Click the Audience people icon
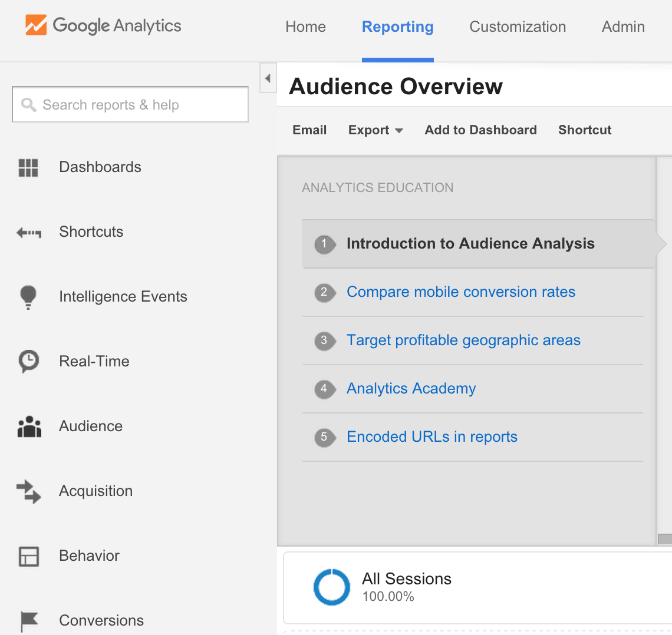 [29, 426]
